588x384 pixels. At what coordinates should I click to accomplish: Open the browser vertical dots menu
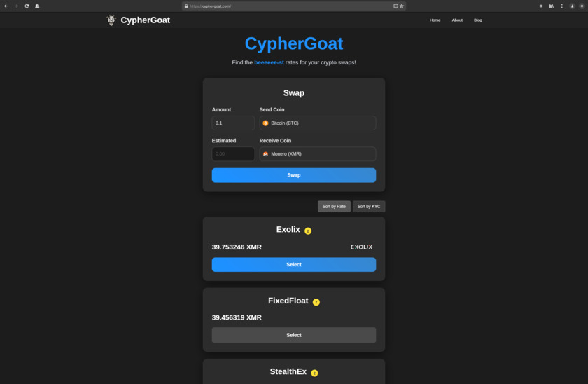pyautogui.click(x=561, y=6)
